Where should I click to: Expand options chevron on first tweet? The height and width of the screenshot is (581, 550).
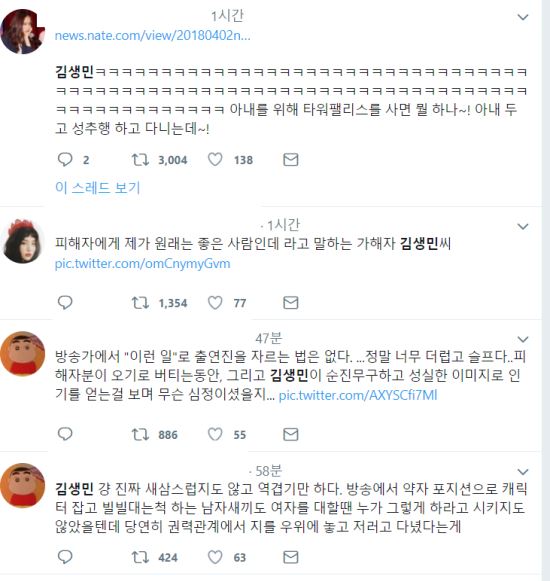click(523, 17)
